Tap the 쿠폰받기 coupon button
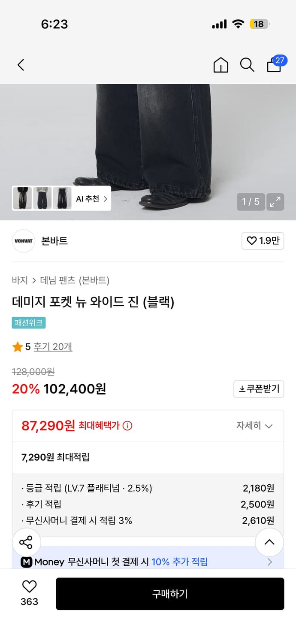The image size is (296, 644). [x=259, y=389]
